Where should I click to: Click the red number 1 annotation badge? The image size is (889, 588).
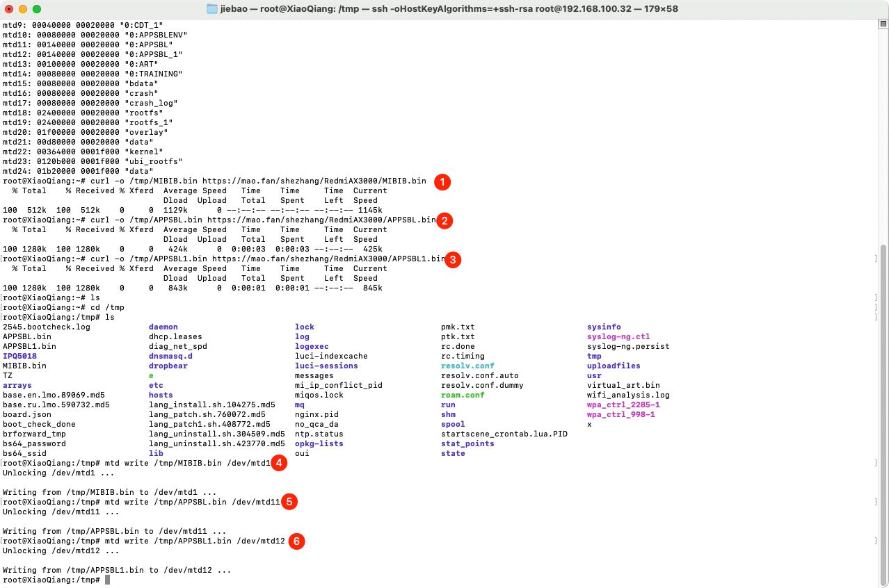(x=442, y=182)
